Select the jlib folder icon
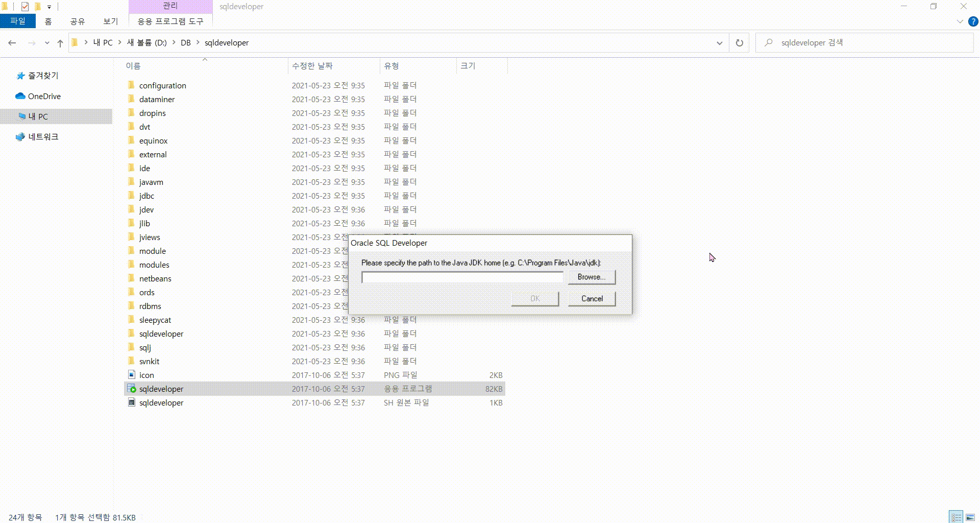This screenshot has height=523, width=980. (132, 223)
